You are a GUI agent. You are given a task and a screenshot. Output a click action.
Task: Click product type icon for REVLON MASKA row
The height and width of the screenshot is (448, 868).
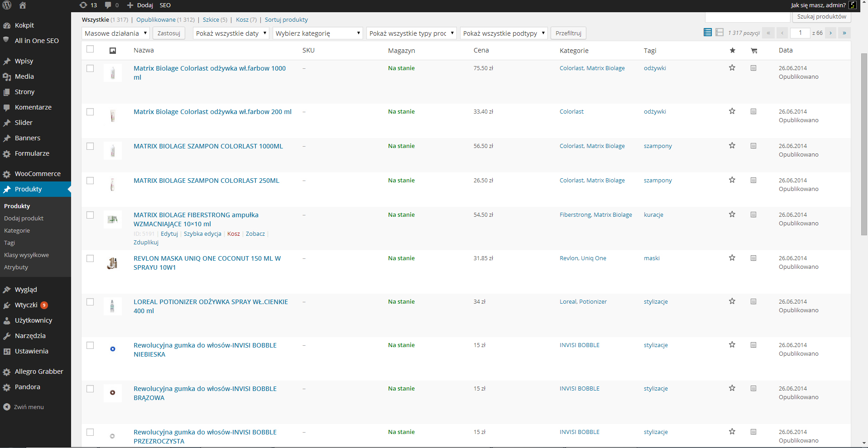tap(753, 258)
